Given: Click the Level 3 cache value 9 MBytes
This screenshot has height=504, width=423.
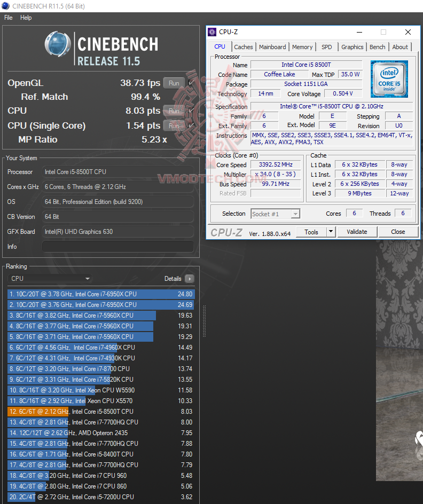Looking at the screenshot, I should click(x=359, y=193).
